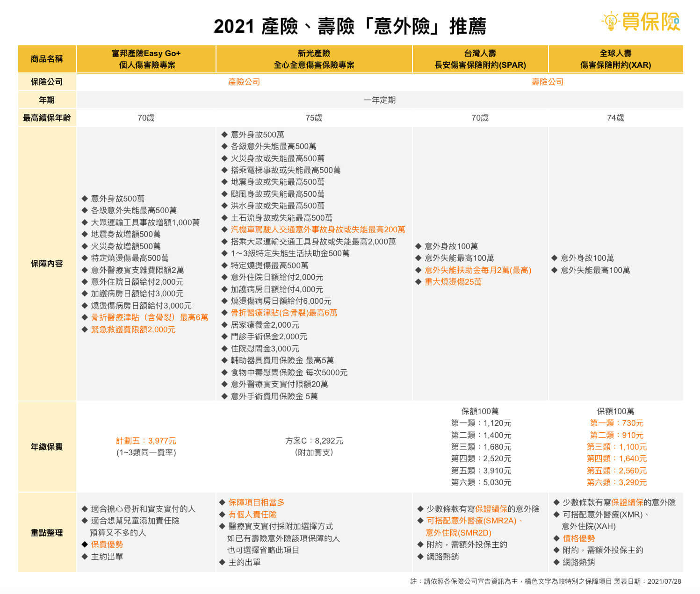
Task: Click the 新光產險 全心全意傷害保險專案 header
Action: click(314, 59)
